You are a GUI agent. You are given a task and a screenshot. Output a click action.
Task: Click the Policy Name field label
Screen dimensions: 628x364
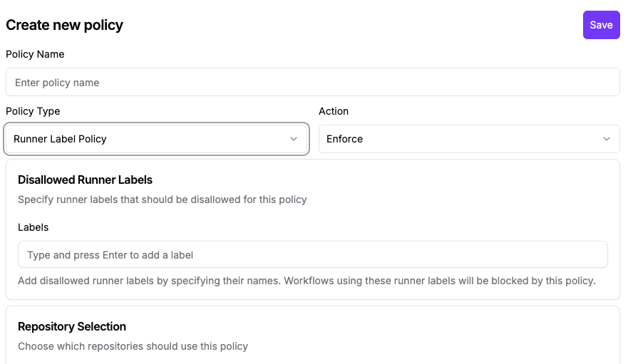35,54
